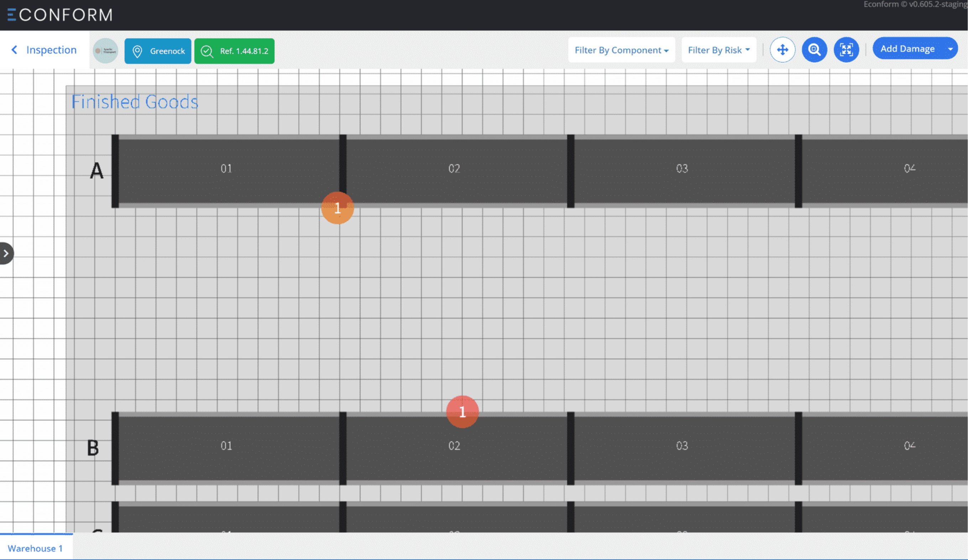Click the company logo avatar
Image resolution: width=968 pixels, height=560 pixels.
coord(105,51)
